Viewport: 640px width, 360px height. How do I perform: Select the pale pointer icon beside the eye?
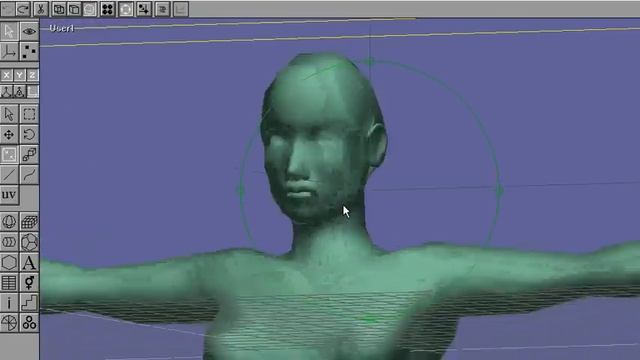(9, 31)
